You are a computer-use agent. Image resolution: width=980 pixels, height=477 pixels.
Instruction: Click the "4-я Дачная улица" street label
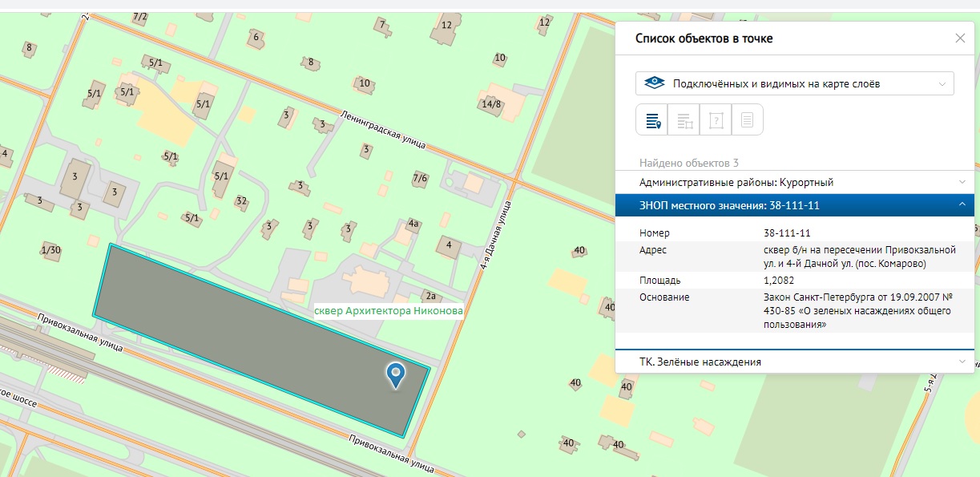click(x=494, y=235)
